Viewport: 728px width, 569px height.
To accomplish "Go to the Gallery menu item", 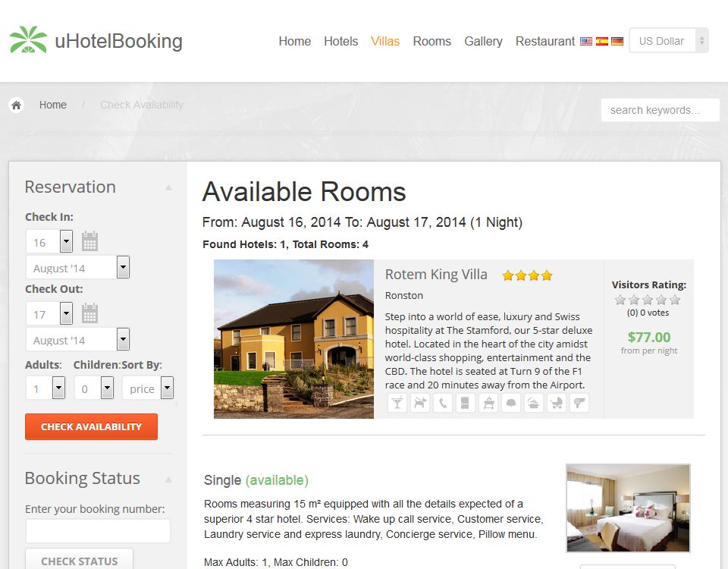I will coord(483,41).
